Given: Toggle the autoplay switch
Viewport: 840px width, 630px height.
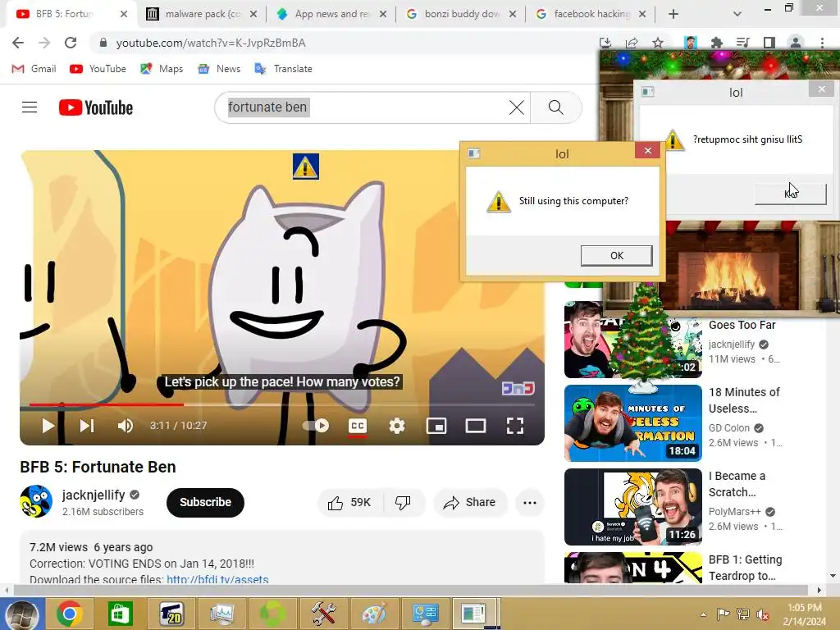Looking at the screenshot, I should [x=316, y=426].
